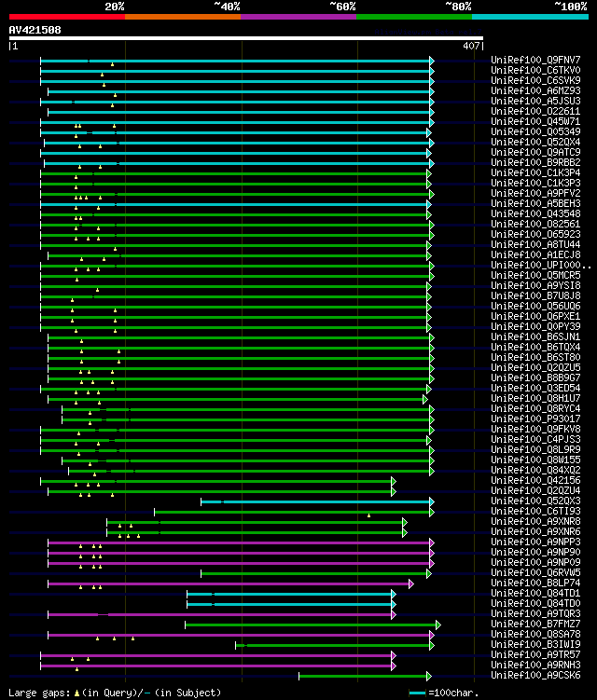Click the green alignment bar for UniRef100_B3IWI9
Image resolution: width=597 pixels, height=700 pixels.
(335, 646)
